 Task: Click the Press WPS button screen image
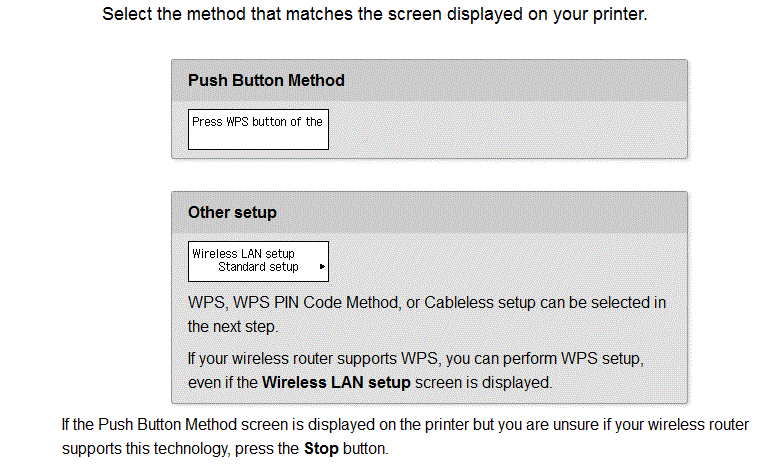click(x=258, y=129)
